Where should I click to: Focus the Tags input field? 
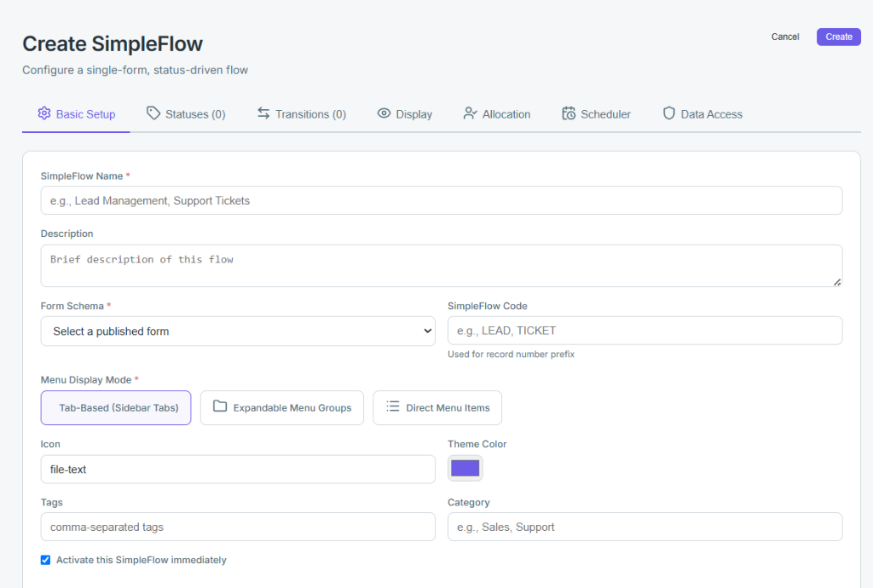(238, 527)
